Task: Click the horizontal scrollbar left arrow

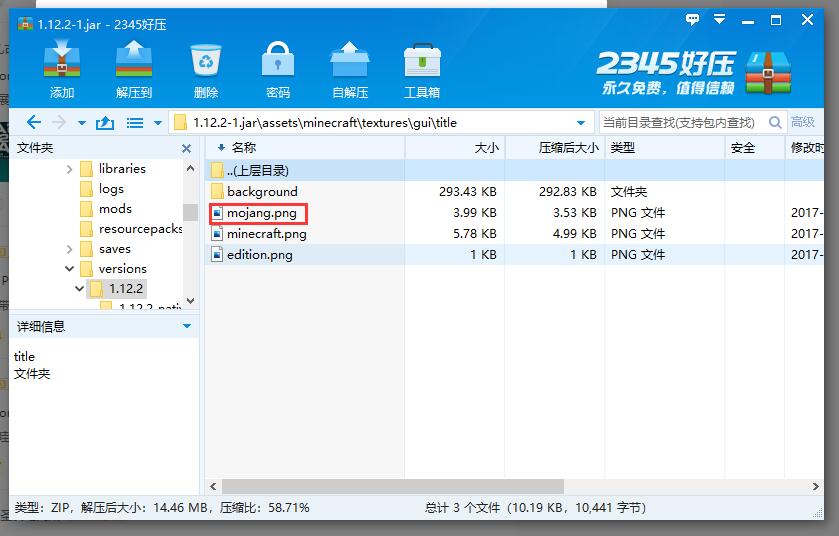Action: 213,486
